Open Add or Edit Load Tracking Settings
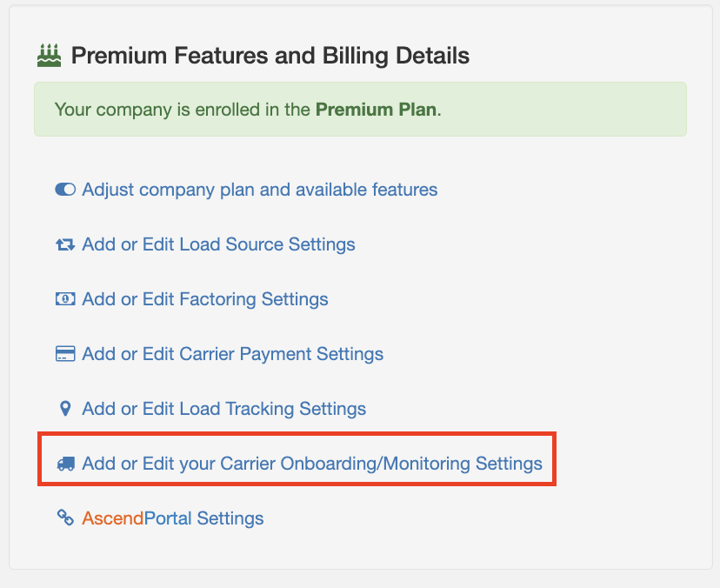Viewport: 720px width, 588px height. pos(224,409)
